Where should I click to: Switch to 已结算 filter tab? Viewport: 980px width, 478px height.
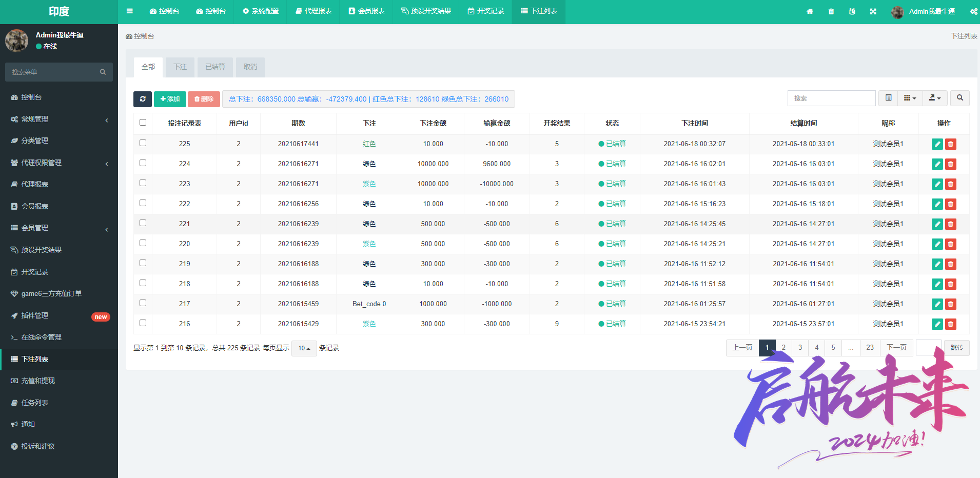tap(215, 67)
